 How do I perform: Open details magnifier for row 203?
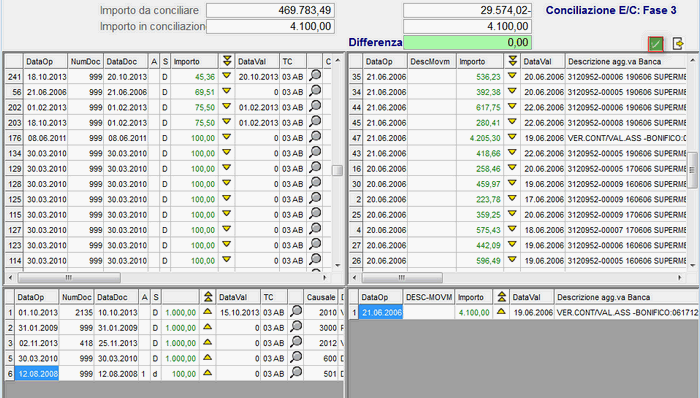[x=315, y=121]
